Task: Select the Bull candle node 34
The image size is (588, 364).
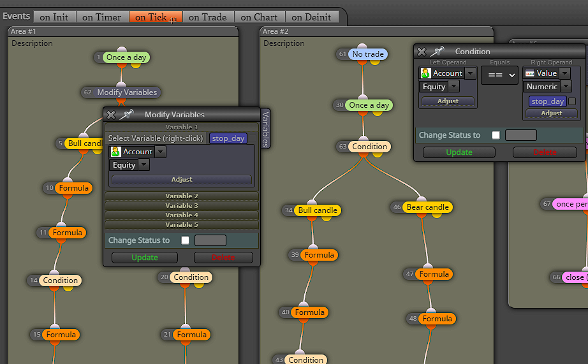Action: [317, 210]
